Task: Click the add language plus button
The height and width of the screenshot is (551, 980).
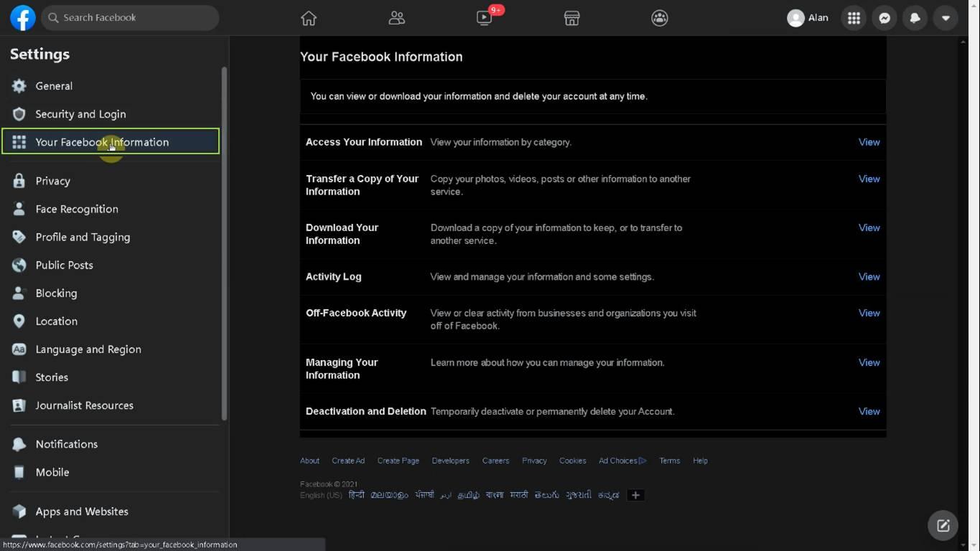Action: coord(635,495)
